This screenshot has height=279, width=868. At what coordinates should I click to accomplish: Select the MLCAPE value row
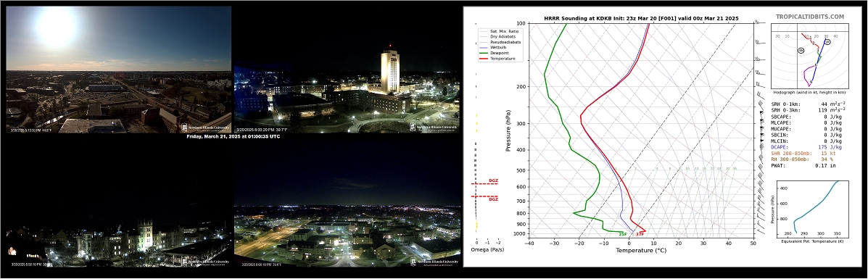[806, 122]
